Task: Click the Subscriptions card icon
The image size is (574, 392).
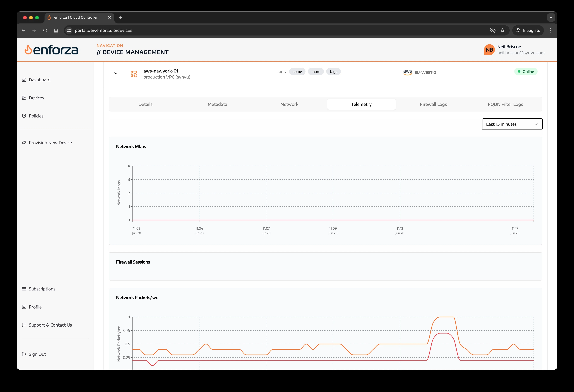Action: click(24, 289)
